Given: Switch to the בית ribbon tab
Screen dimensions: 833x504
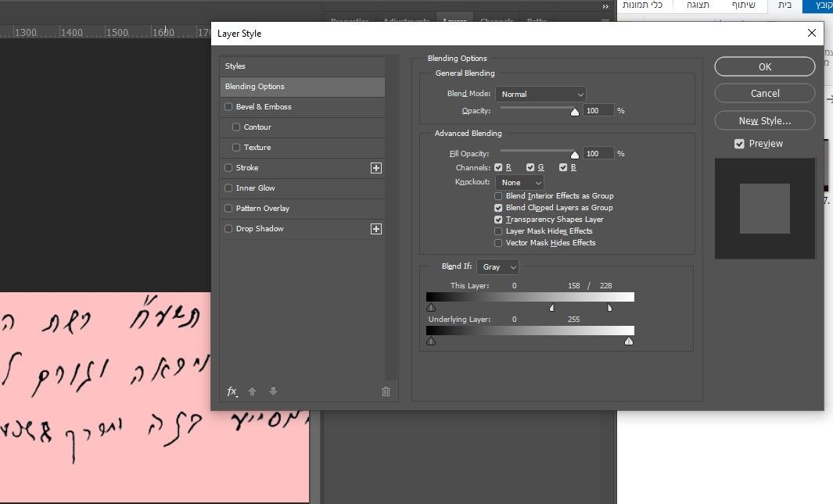Looking at the screenshot, I should (x=785, y=5).
